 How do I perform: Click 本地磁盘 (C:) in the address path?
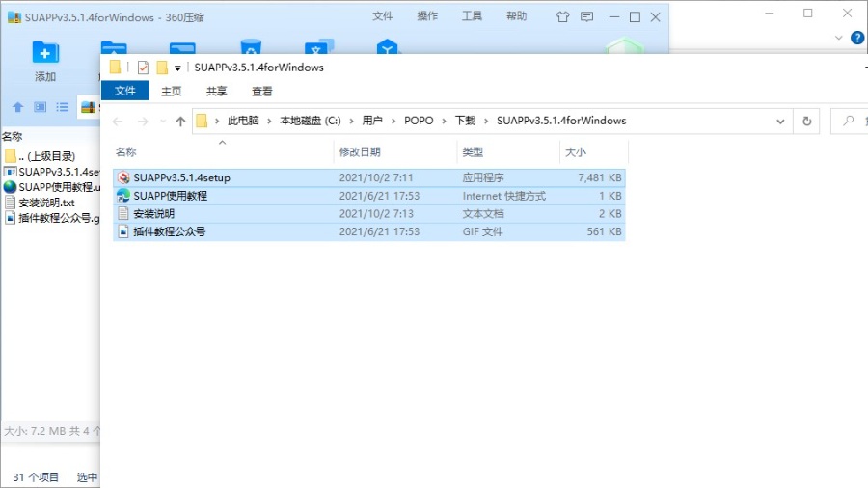coord(310,121)
